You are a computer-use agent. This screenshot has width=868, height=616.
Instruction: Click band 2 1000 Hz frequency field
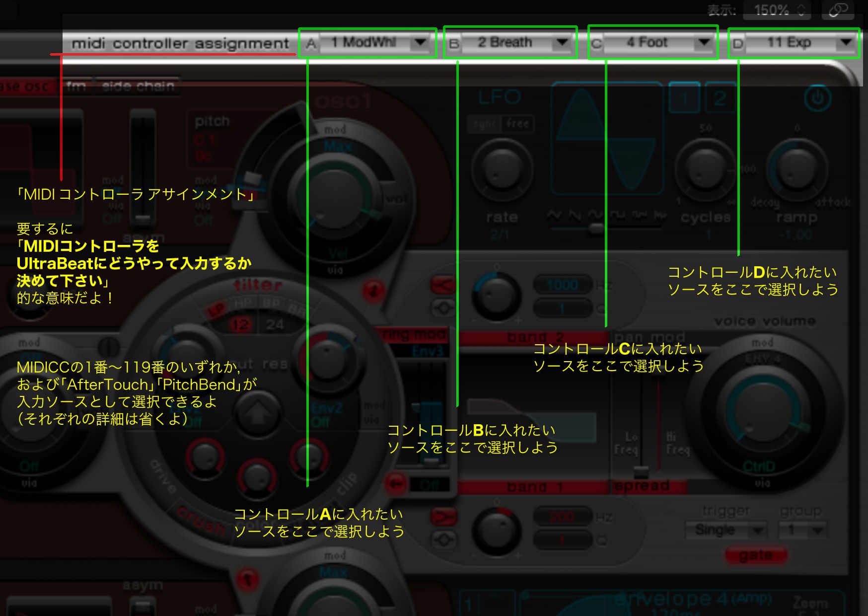click(x=563, y=285)
